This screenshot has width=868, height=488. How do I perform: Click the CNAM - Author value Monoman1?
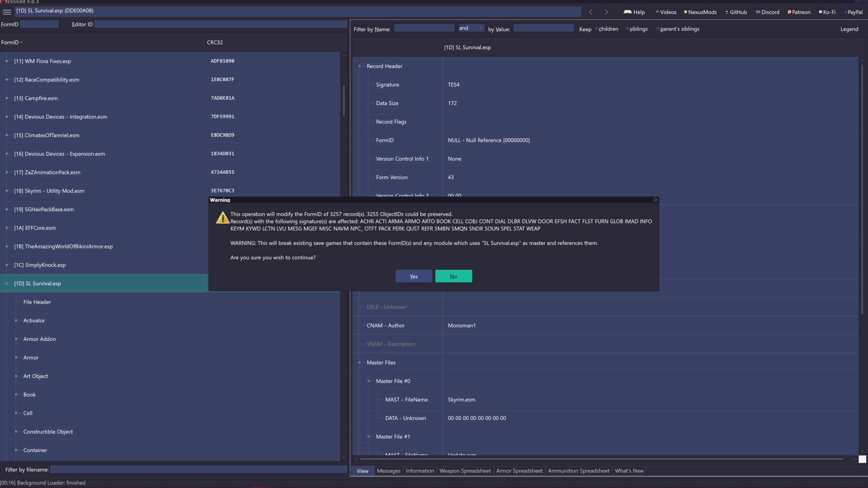tap(462, 325)
